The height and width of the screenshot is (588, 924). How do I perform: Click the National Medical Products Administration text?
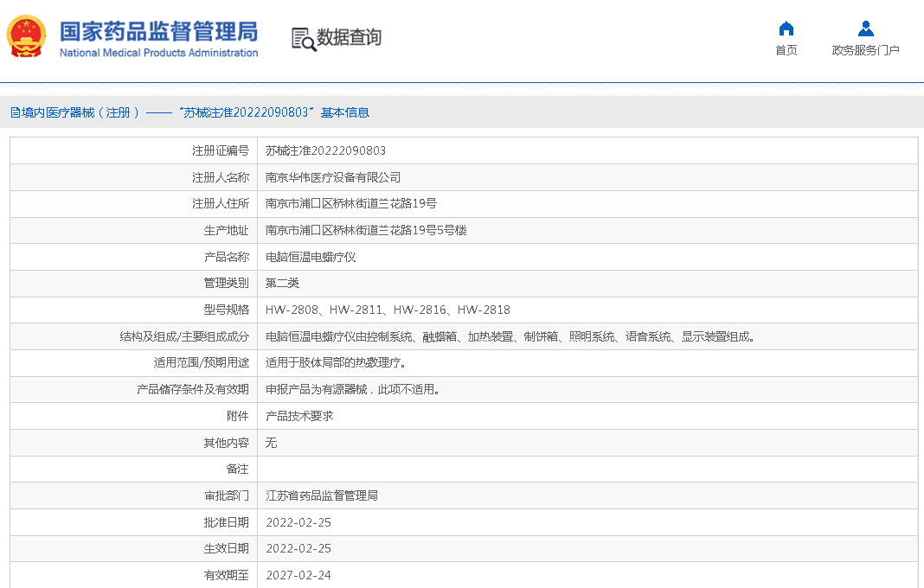click(x=158, y=53)
